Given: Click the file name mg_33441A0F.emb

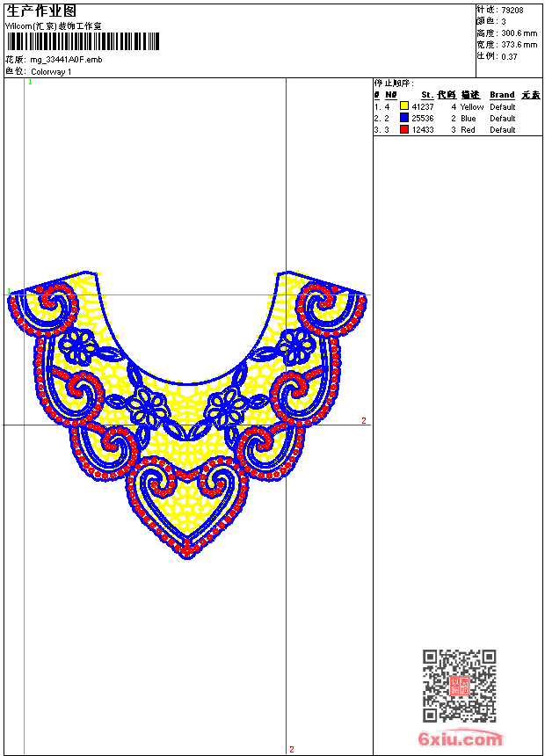Looking at the screenshot, I should (66, 60).
